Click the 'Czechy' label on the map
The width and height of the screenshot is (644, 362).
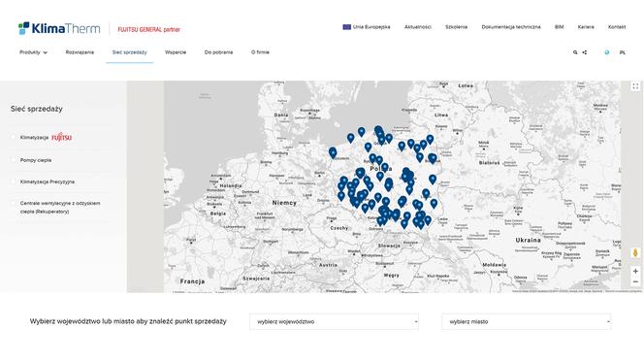[339, 228]
